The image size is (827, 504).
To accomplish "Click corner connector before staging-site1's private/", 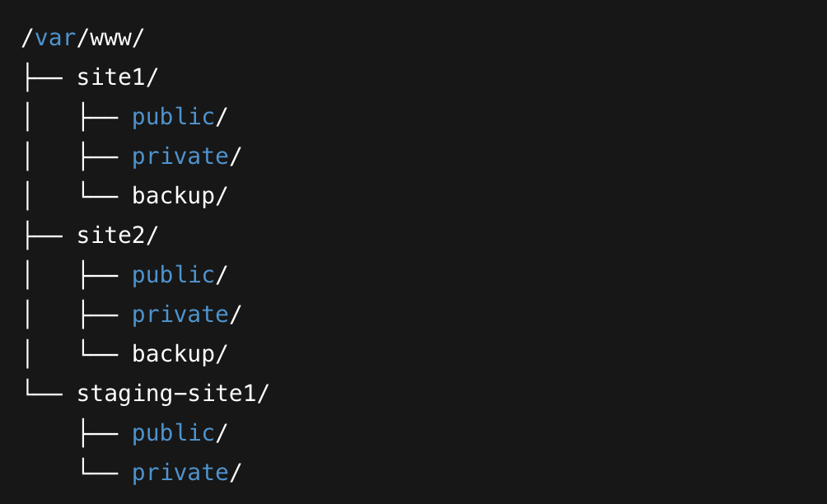I will 98,473.
